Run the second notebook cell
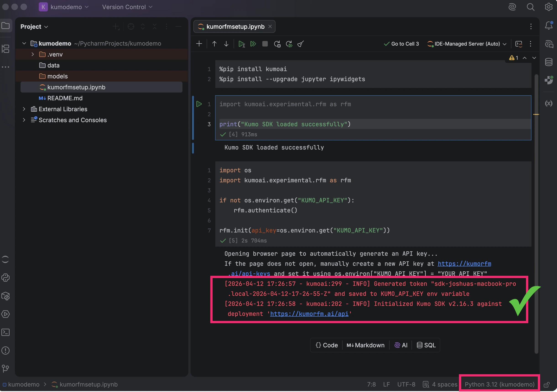This screenshot has width=557, height=392. pos(199,104)
